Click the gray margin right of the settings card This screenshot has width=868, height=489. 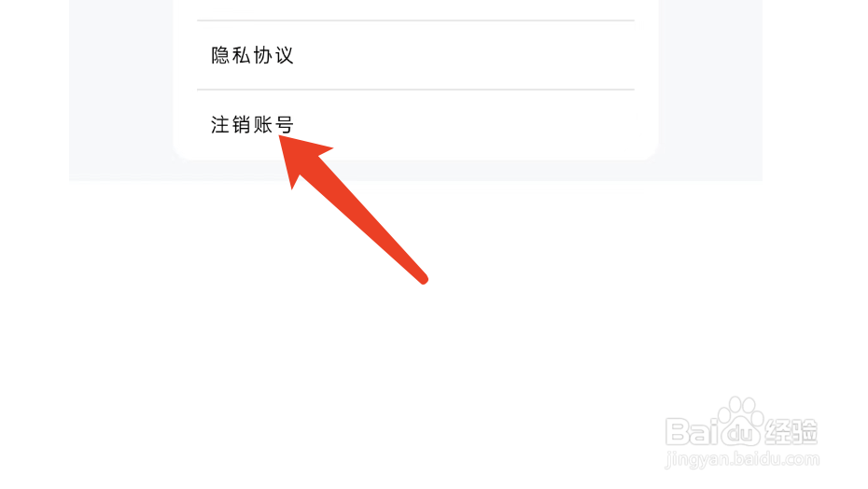pos(710,89)
